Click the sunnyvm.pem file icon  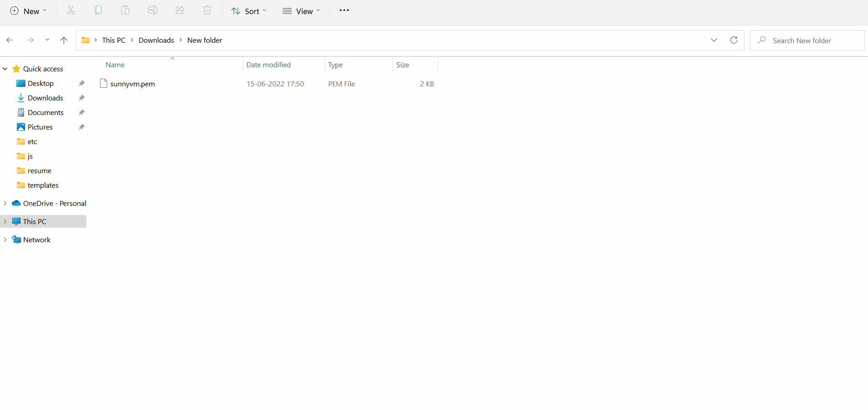coord(104,83)
